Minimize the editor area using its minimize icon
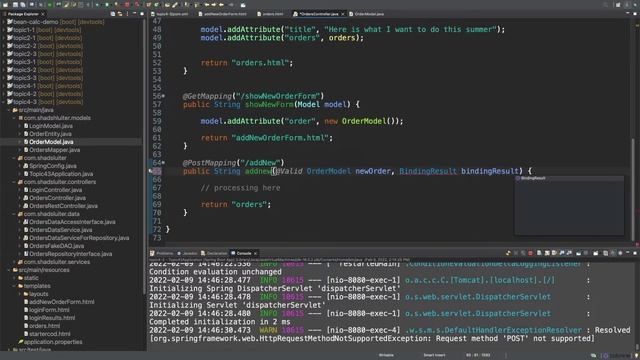This screenshot has height=360, width=640. click(627, 14)
